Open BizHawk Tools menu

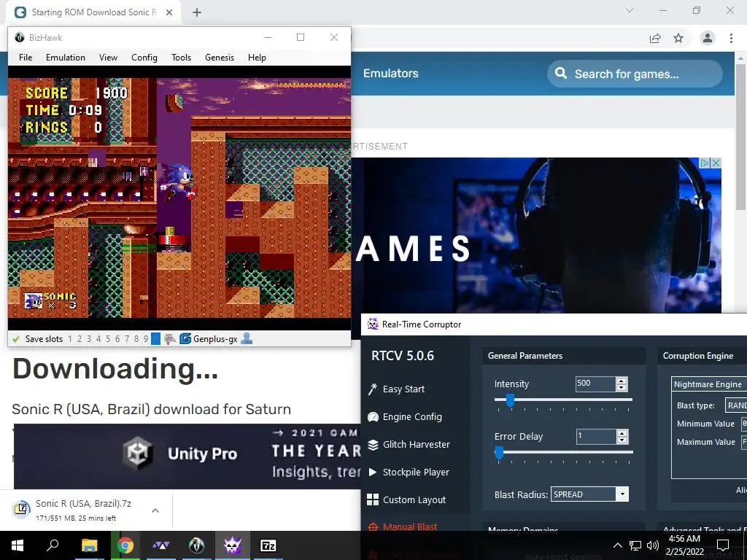click(181, 58)
